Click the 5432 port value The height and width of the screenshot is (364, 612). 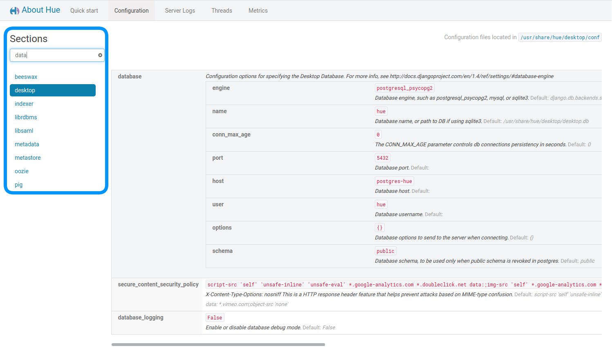pyautogui.click(x=383, y=158)
